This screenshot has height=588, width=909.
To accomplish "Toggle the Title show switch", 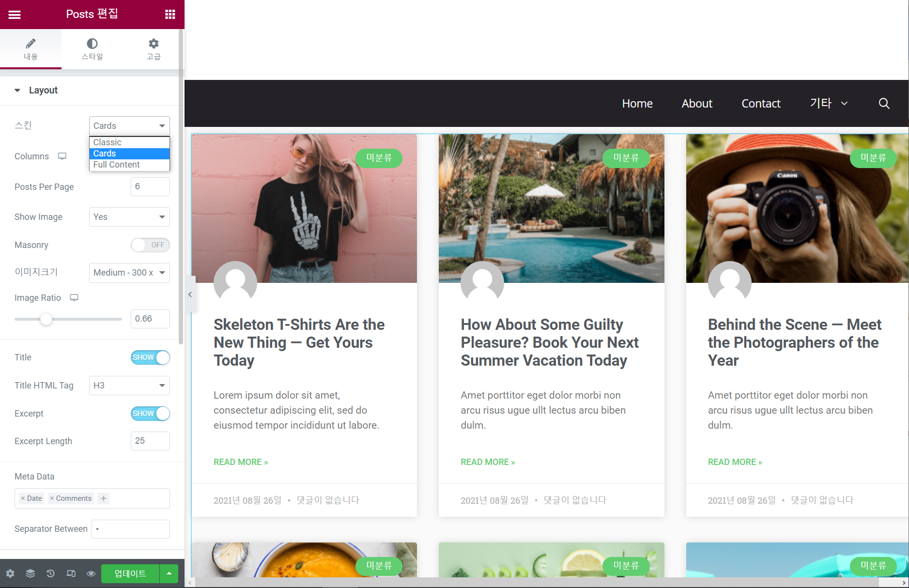I will 150,357.
